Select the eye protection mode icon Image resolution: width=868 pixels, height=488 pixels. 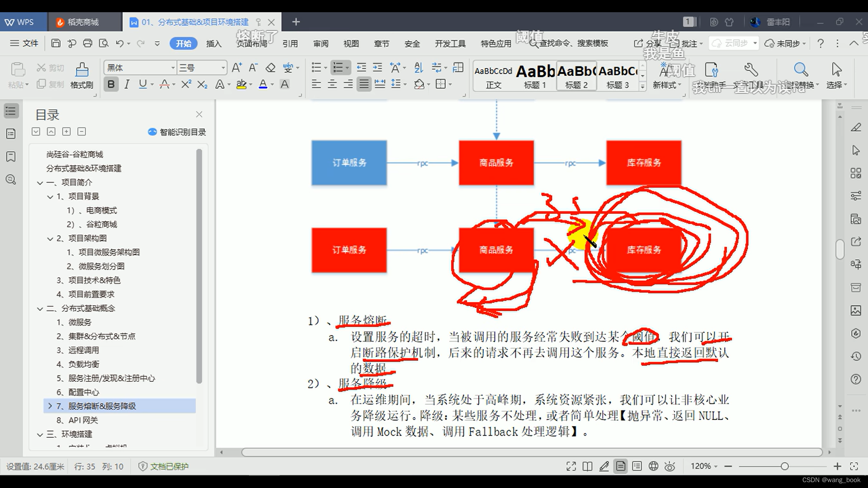pos(670,466)
